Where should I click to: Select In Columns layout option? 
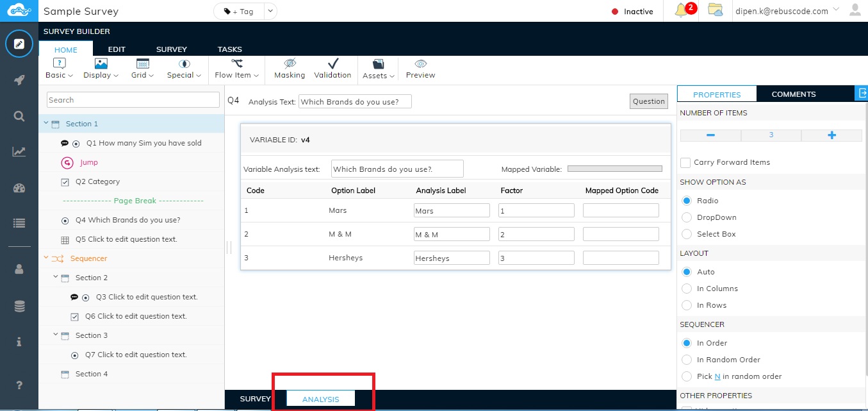point(687,289)
